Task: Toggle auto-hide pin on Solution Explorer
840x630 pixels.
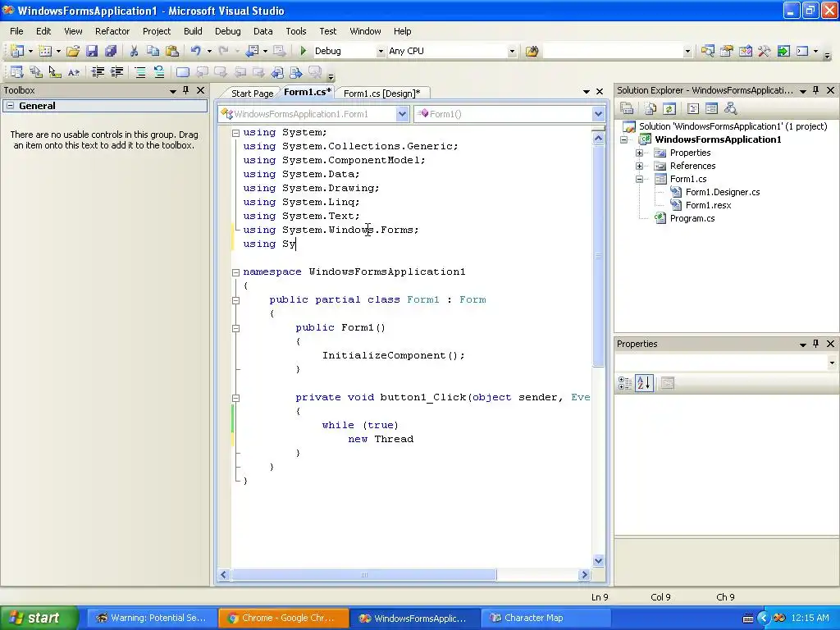Action: (816, 90)
